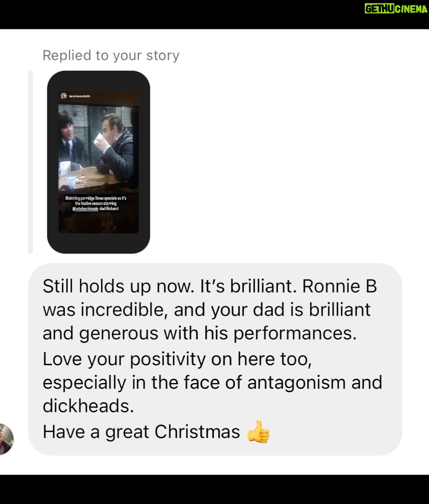Screen dimensions: 429x504
Task: Open the small story author avatar in the preview
Action: [64, 96]
